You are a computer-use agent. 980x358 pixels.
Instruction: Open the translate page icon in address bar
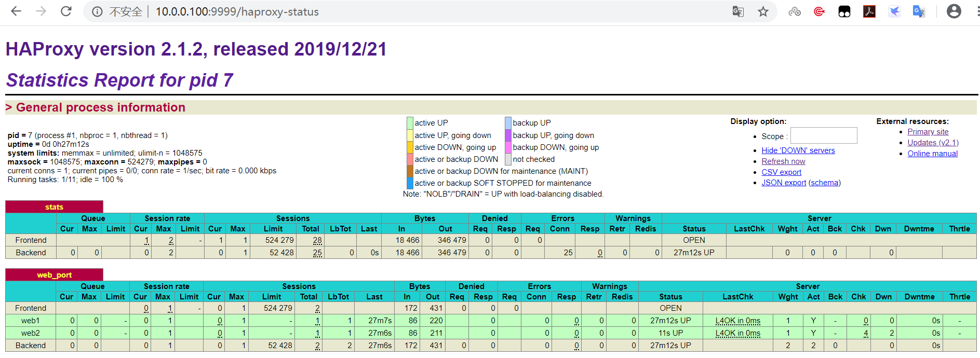738,11
